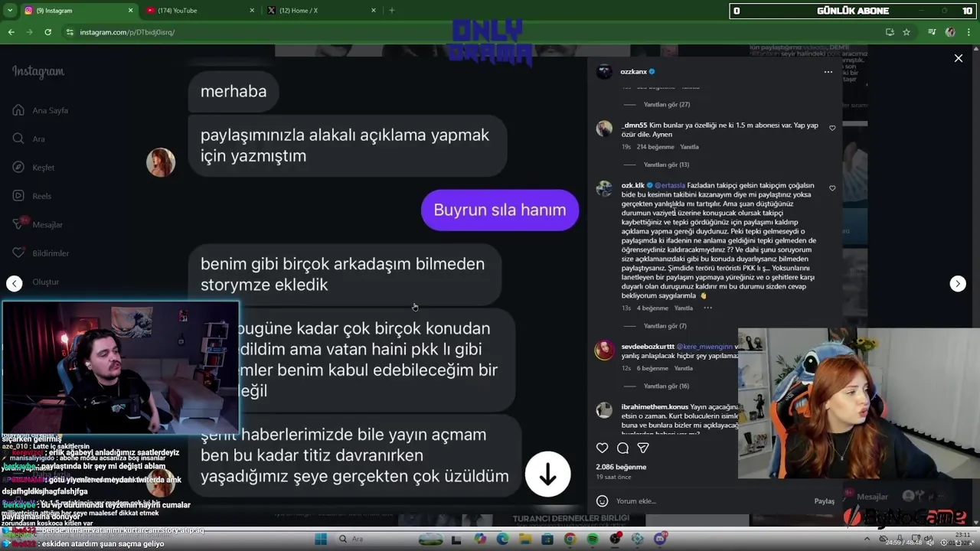View 214 beğenme likes list
Image resolution: width=980 pixels, height=551 pixels.
point(655,147)
